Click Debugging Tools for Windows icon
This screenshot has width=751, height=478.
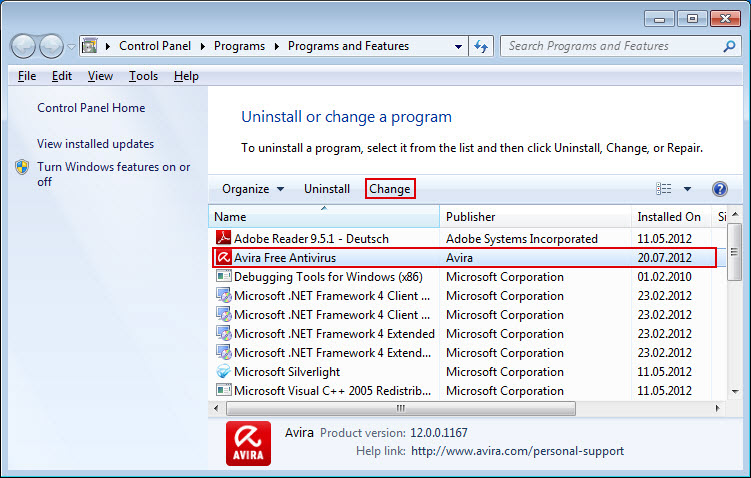coord(224,277)
